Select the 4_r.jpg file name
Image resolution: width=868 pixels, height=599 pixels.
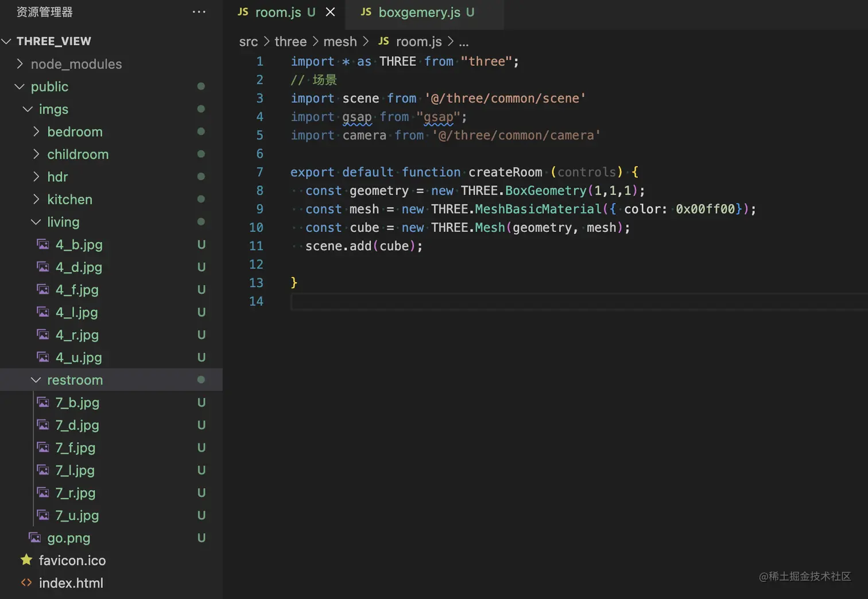pos(77,335)
